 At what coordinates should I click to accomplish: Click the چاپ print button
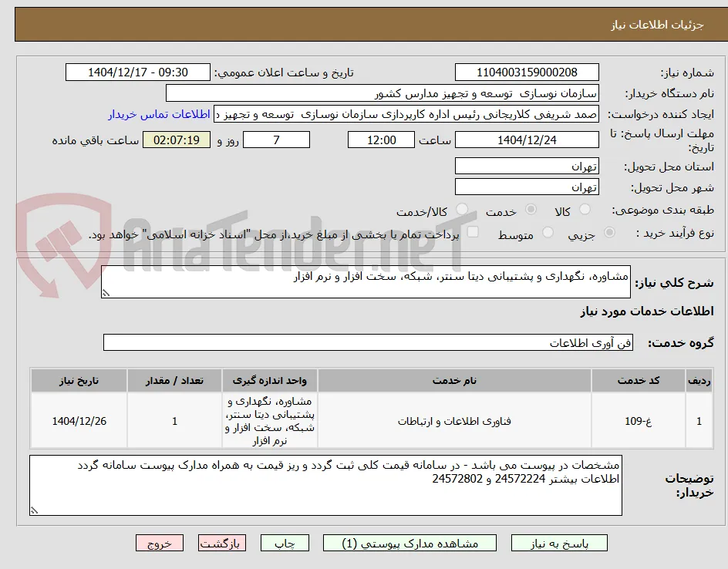(x=285, y=543)
